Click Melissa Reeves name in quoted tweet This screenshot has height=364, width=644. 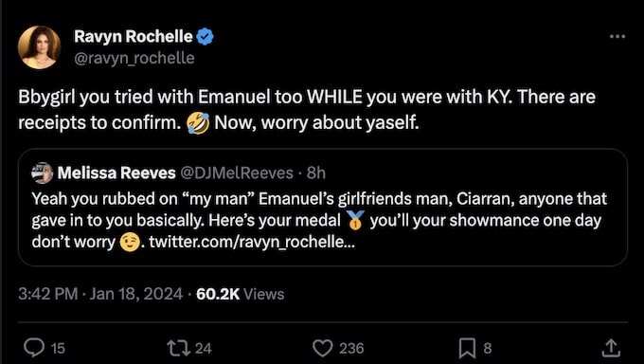pos(116,173)
